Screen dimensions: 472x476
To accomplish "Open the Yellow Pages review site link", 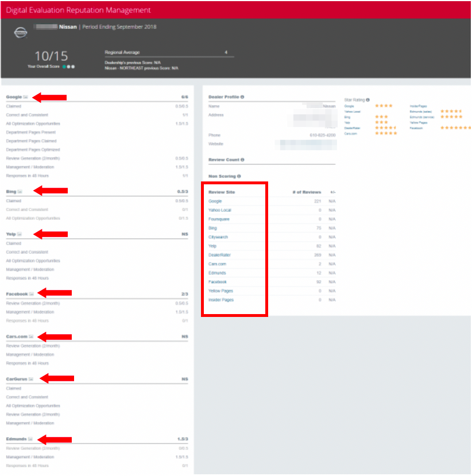I will (x=220, y=291).
